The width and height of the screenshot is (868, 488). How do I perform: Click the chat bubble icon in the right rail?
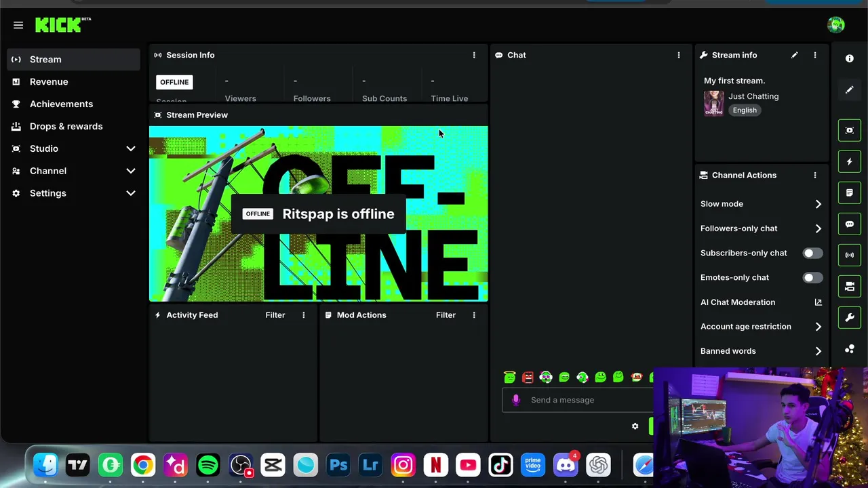tap(849, 224)
